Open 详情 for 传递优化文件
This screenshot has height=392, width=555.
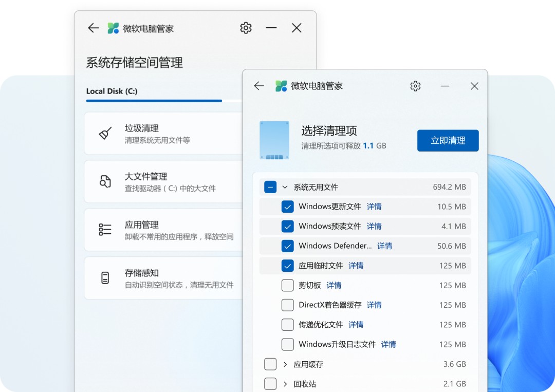point(356,325)
